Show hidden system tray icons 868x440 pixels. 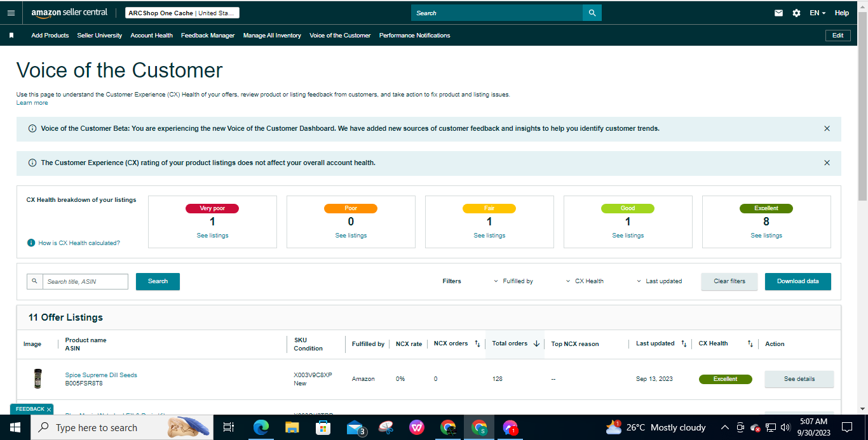pos(724,427)
